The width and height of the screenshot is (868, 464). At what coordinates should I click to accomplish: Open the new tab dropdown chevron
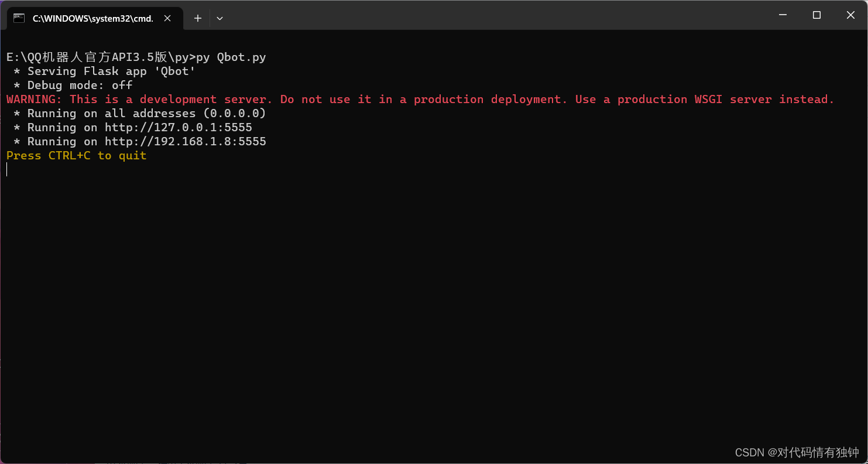219,18
